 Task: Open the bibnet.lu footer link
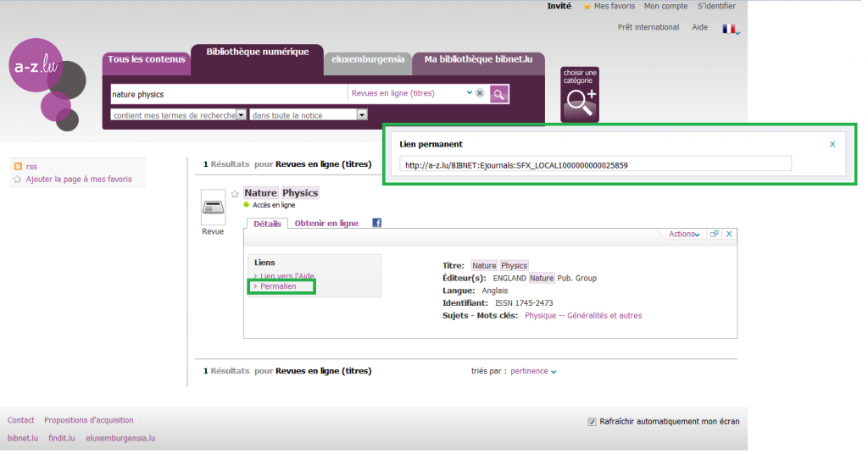[x=23, y=438]
